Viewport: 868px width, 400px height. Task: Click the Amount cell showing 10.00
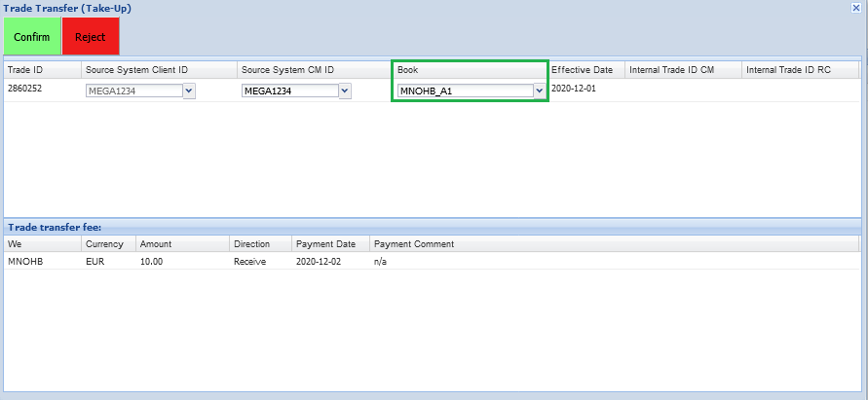(x=153, y=262)
